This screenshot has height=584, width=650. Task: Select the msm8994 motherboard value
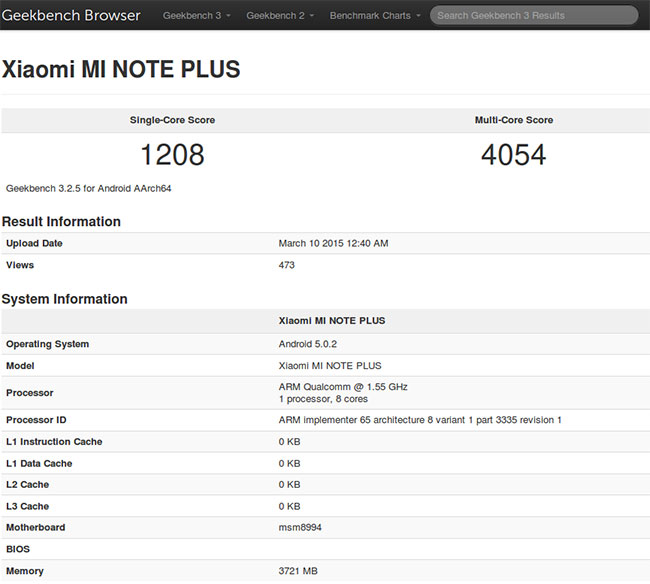(x=300, y=528)
